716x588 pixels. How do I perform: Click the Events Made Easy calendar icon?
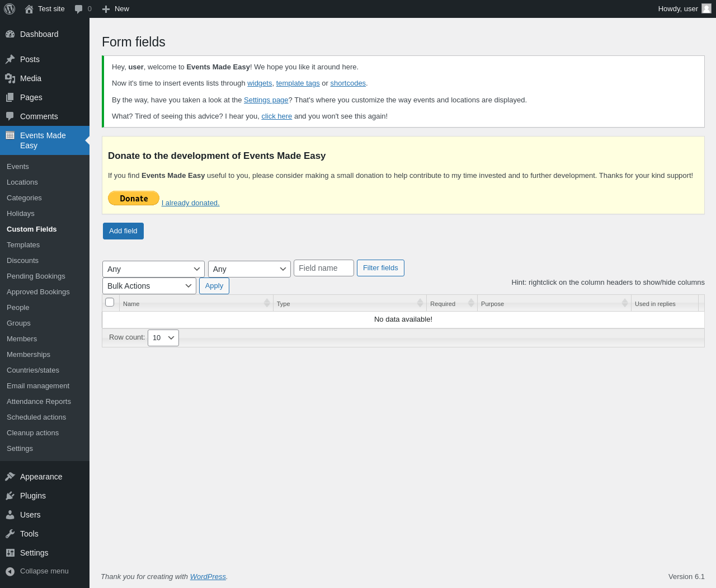(x=10, y=135)
